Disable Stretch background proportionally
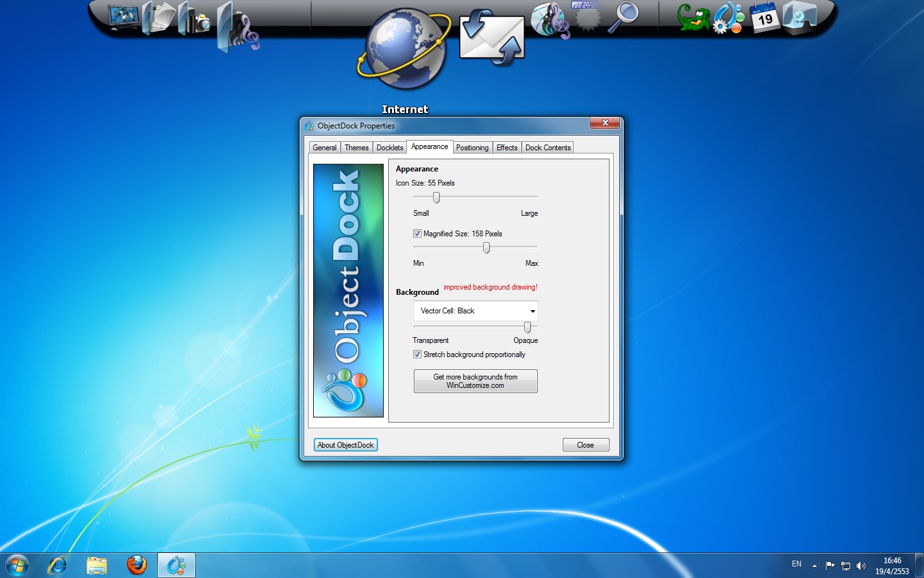This screenshot has width=924, height=578. click(417, 355)
